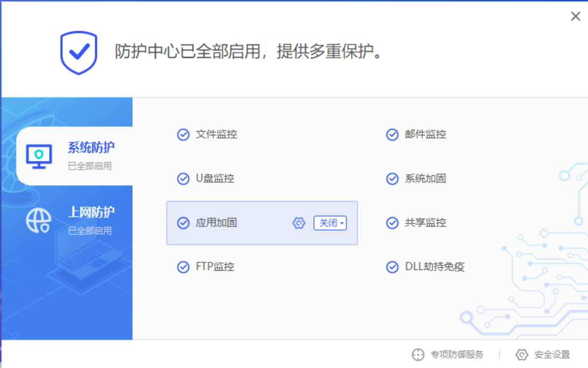
Task: Click the 系统防护 monitor icon
Action: (x=39, y=157)
